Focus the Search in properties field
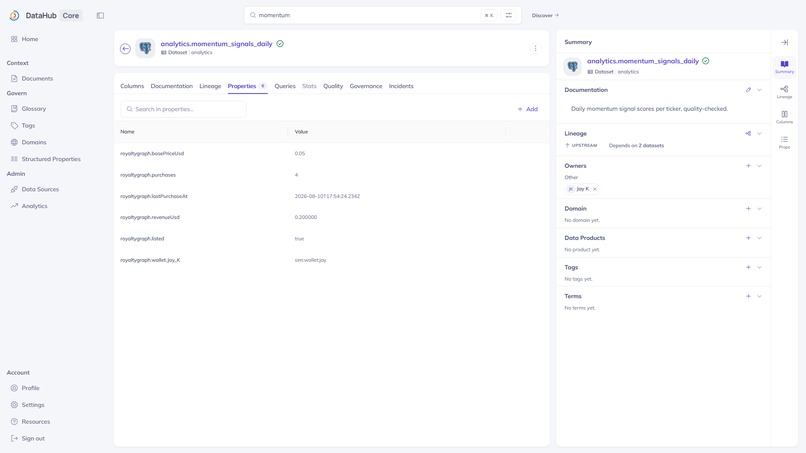Screen dimensions: 806x453 [x=184, y=109]
